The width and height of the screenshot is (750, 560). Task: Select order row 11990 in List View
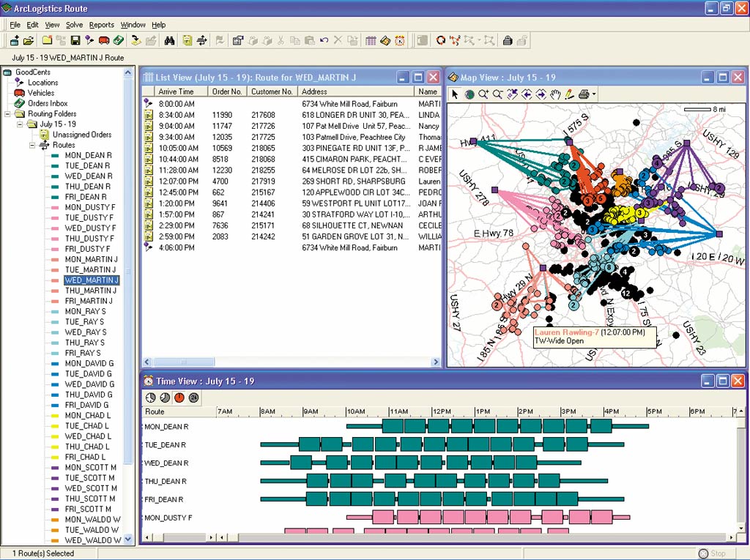292,115
